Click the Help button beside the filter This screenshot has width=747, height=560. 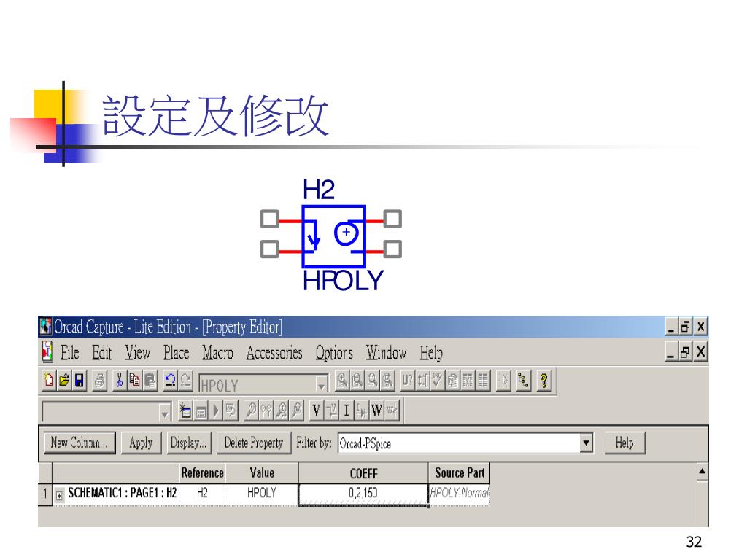click(x=624, y=443)
